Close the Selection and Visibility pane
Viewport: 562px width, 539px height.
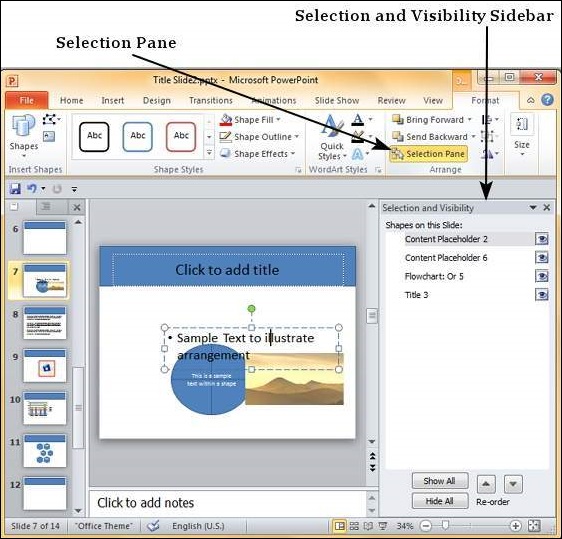547,208
